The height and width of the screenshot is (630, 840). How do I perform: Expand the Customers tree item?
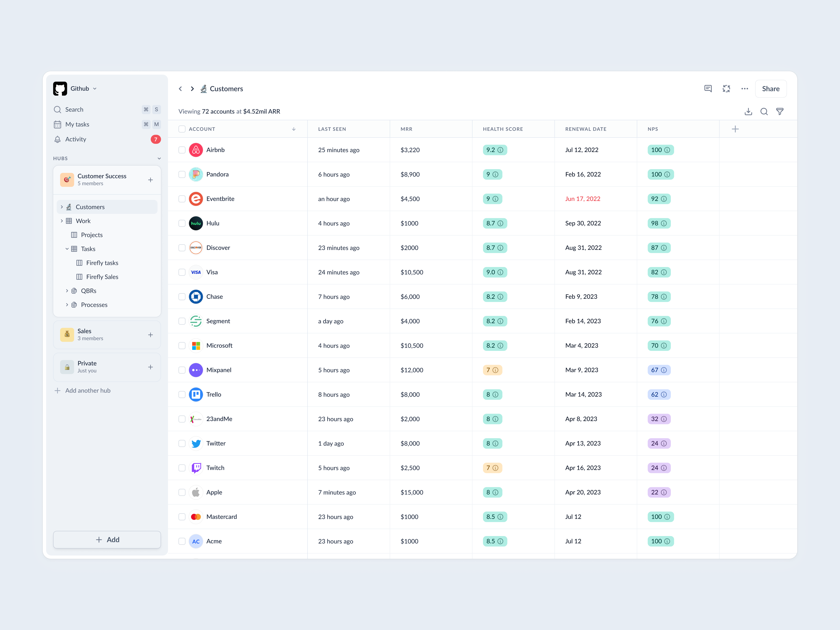click(x=62, y=207)
